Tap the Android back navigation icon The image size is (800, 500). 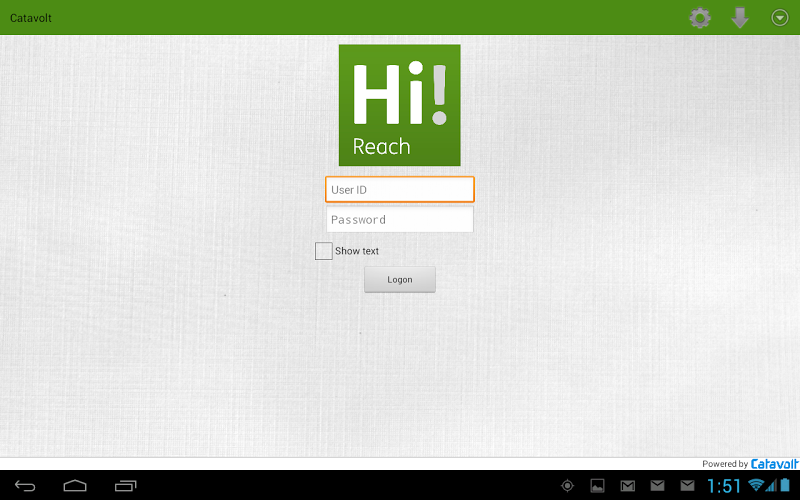coord(26,486)
